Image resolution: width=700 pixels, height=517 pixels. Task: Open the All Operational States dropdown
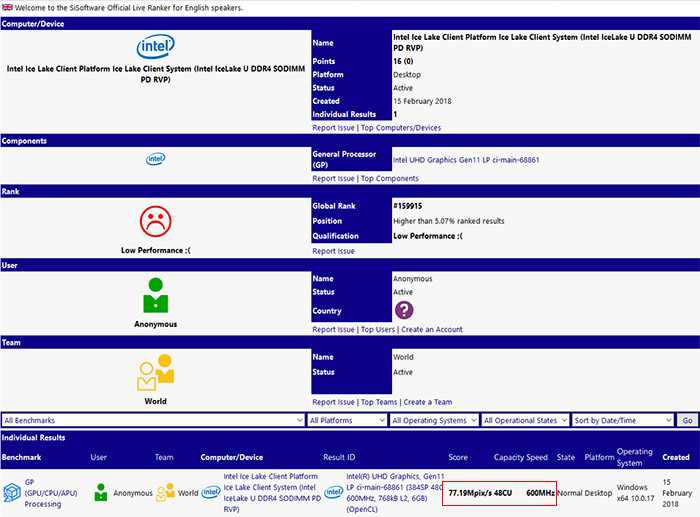pyautogui.click(x=525, y=420)
